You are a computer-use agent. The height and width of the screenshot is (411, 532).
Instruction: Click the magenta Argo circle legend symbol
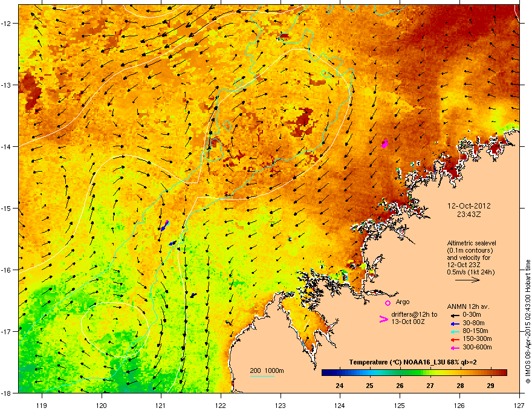[388, 303]
